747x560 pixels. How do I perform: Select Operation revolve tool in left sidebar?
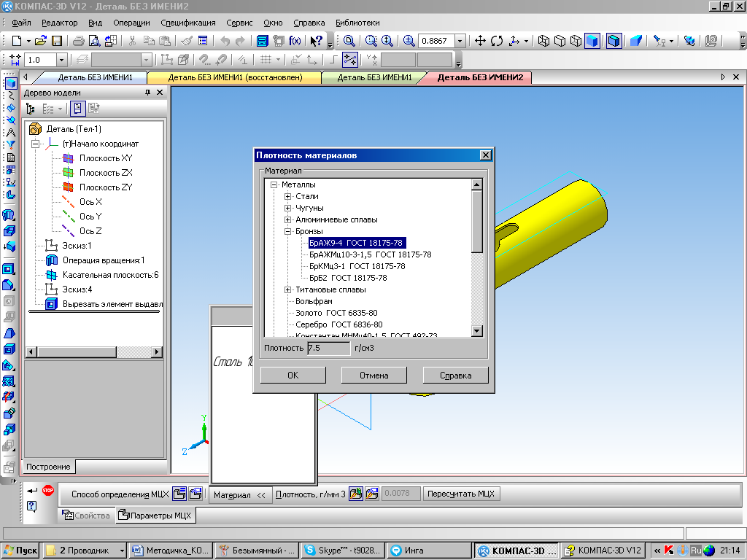[x=9, y=215]
